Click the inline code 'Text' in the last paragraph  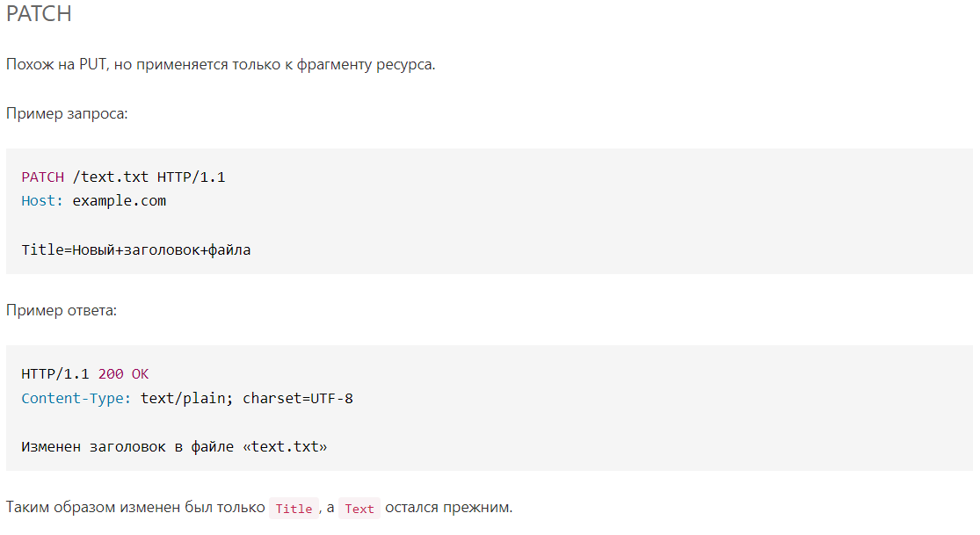[359, 509]
